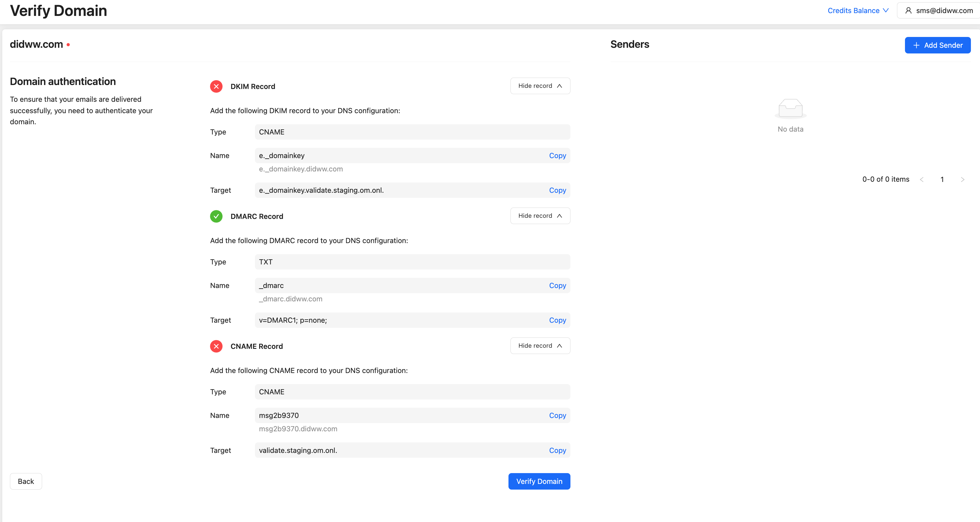This screenshot has width=980, height=522.
Task: Go to previous page arrow in Senders pagination
Action: point(922,179)
